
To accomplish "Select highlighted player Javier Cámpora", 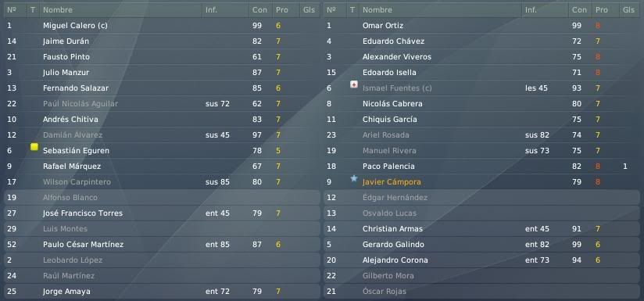I will pos(392,182).
